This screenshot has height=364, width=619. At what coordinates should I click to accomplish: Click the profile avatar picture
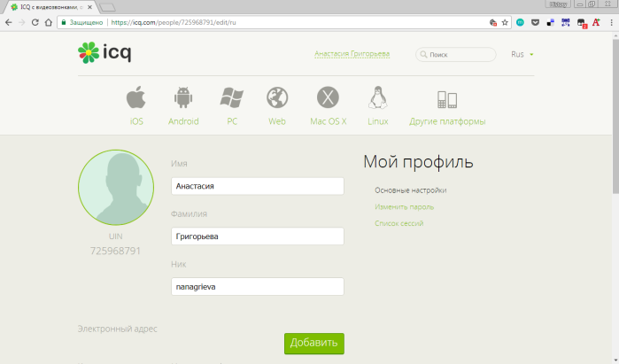pos(116,188)
